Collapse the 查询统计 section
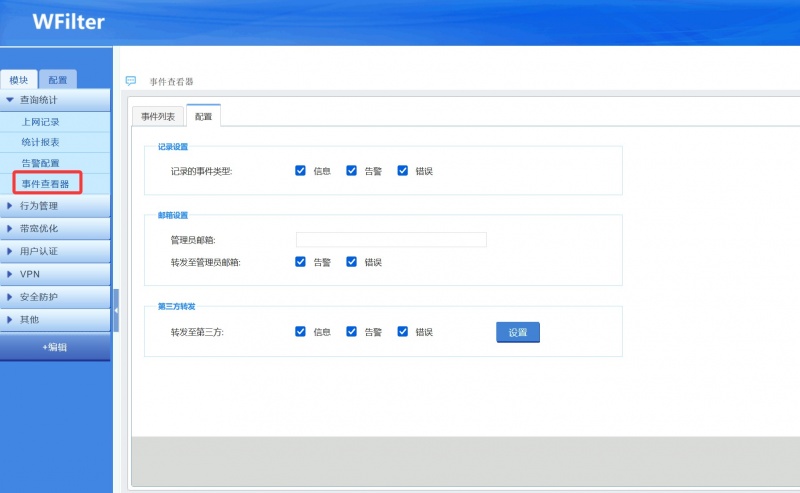Screen dimensions: 800x493 [55, 100]
